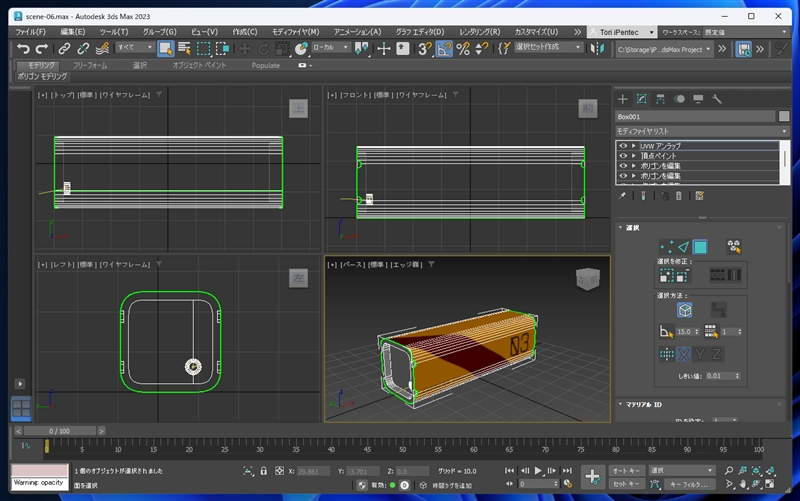The width and height of the screenshot is (800, 501).
Task: Click the Play Animation button
Action: (538, 470)
